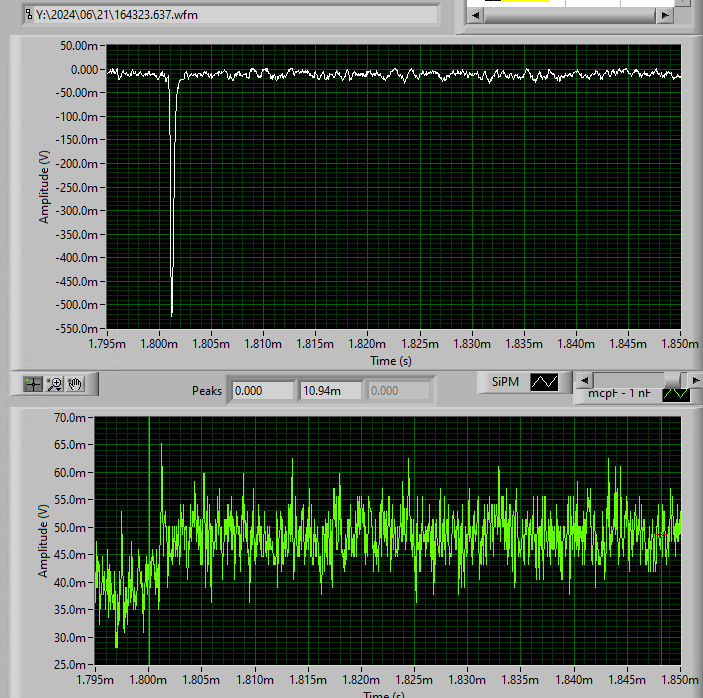Click the SiPM plot legend line icon
Viewport: 703px width, 698px height.
click(x=544, y=382)
